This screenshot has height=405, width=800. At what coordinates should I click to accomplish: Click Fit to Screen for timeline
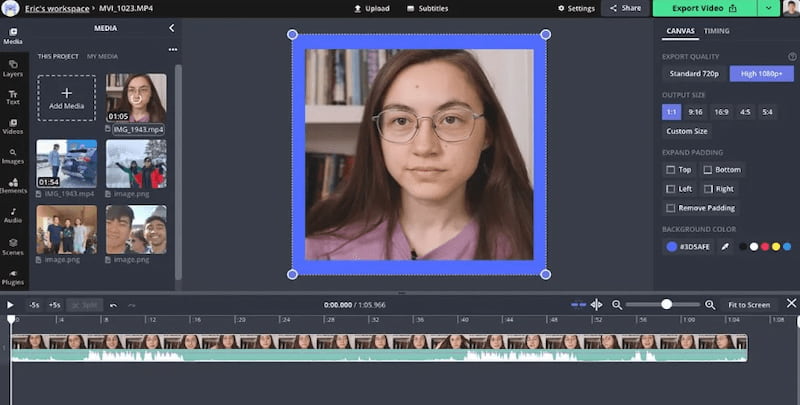[x=749, y=305]
